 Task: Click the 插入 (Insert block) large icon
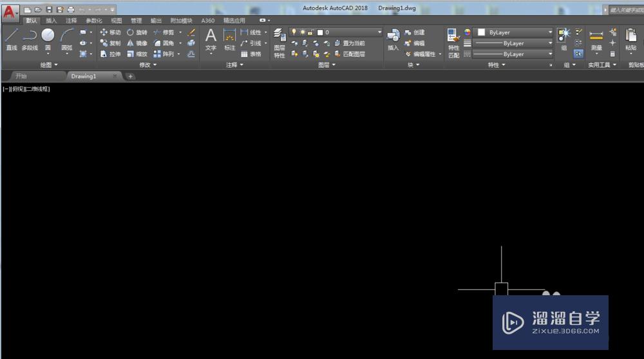393,40
